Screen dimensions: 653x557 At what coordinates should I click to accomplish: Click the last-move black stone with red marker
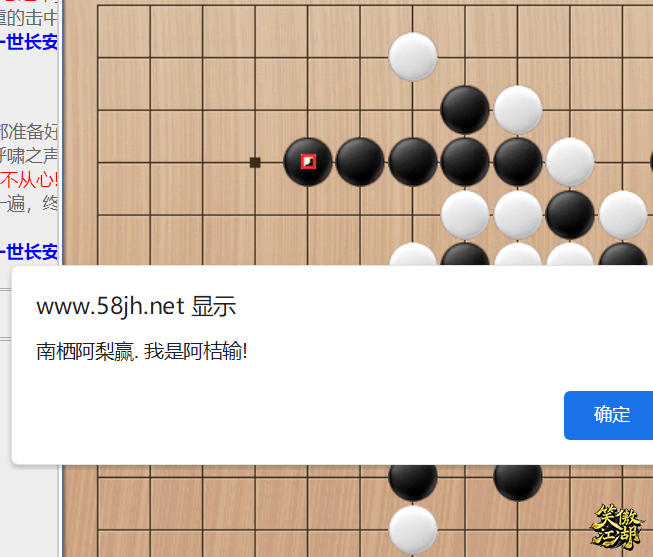click(308, 162)
